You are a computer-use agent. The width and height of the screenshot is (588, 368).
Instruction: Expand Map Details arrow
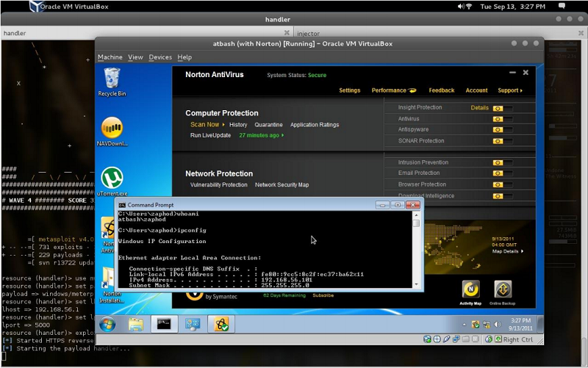tap(522, 251)
